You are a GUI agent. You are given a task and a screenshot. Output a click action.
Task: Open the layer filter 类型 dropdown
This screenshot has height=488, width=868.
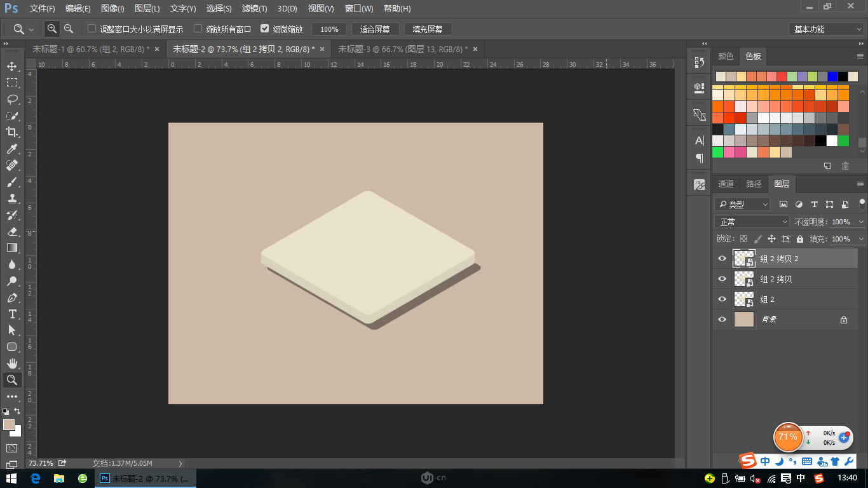742,204
